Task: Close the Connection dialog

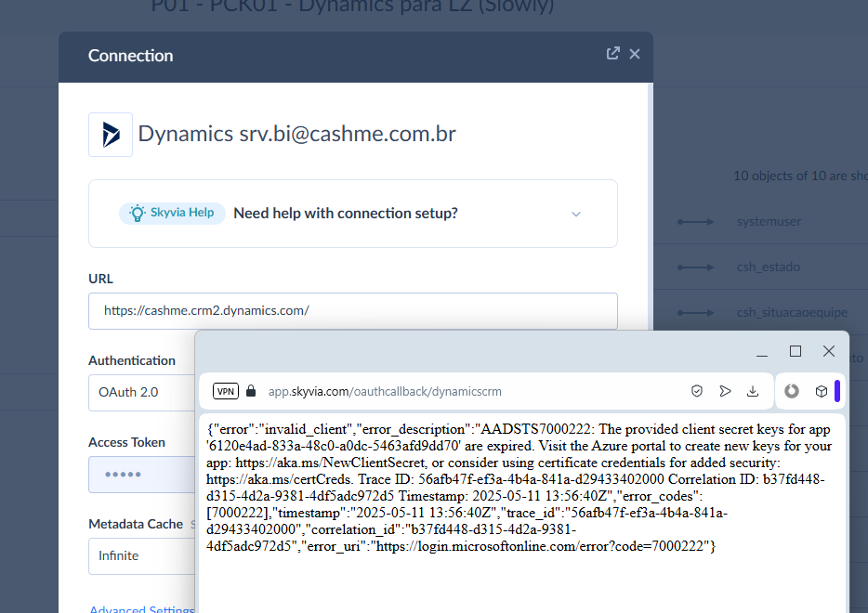Action: (635, 54)
